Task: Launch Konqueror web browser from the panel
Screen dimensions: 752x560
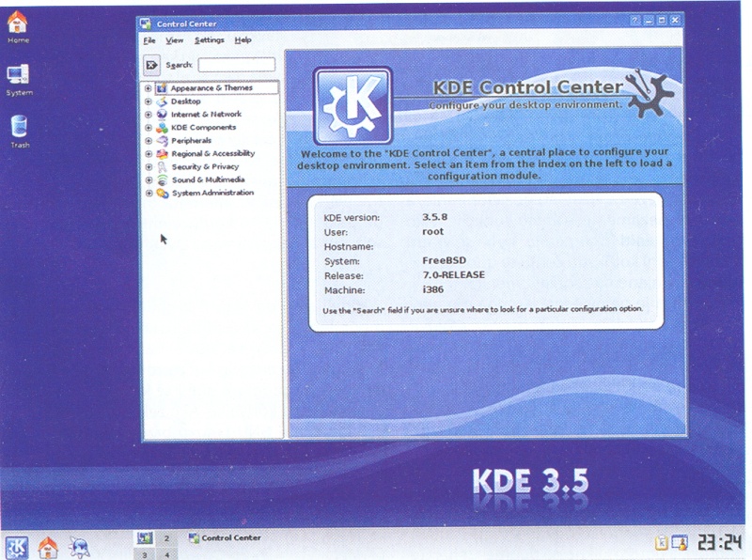Action: click(x=79, y=547)
